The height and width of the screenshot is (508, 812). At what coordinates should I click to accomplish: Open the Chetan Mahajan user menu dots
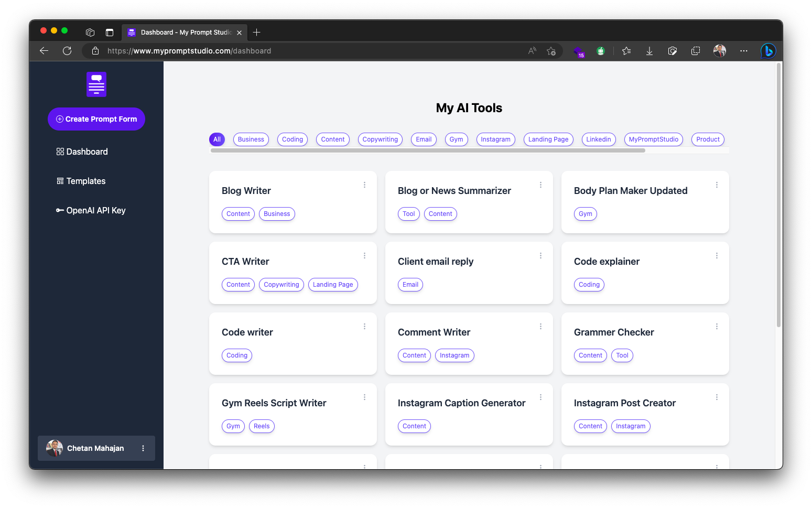(x=143, y=448)
